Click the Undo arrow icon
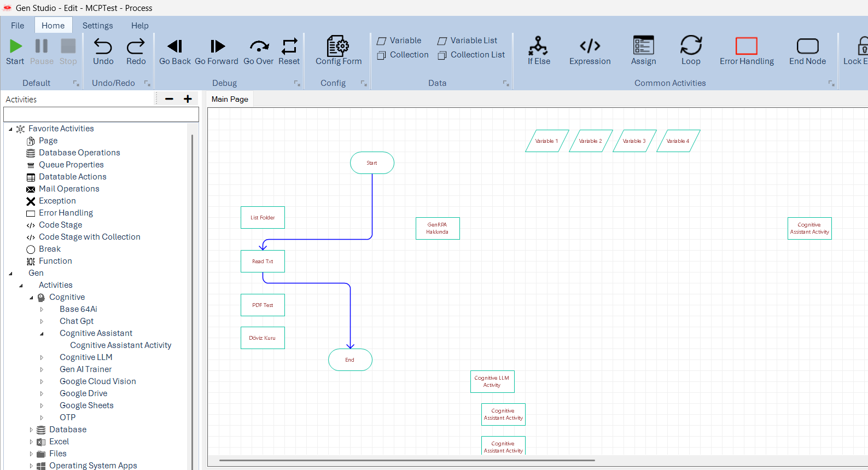This screenshot has height=470, width=868. point(103,47)
